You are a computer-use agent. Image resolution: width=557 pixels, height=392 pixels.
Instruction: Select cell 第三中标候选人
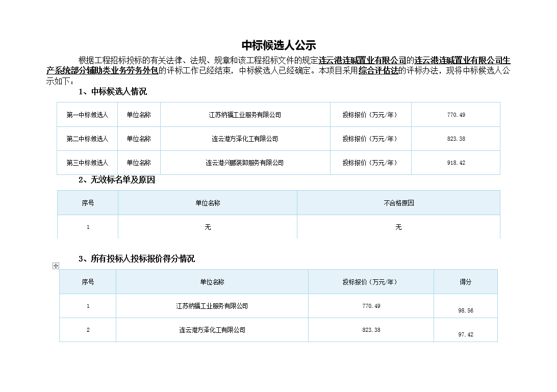[x=87, y=163]
